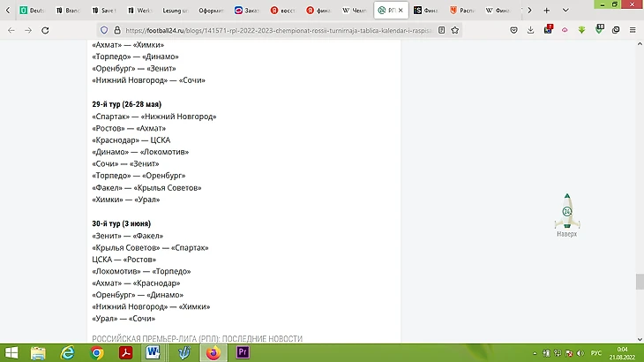This screenshot has height=362, width=644.
Task: Open the Firefox Downloads panel
Action: point(531,30)
